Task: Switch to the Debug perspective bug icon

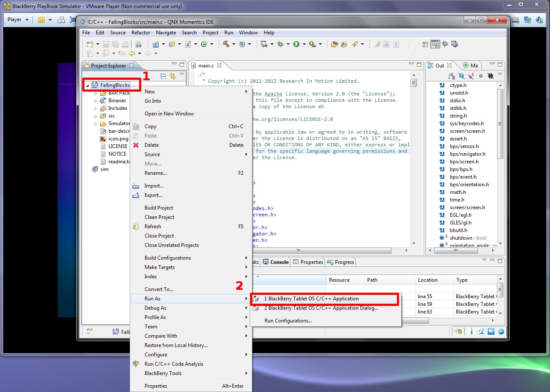Action: tap(445, 44)
